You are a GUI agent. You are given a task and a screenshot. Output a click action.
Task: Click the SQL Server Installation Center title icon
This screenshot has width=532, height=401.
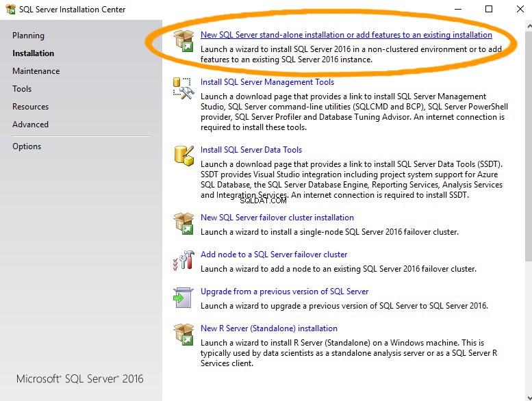coord(10,9)
